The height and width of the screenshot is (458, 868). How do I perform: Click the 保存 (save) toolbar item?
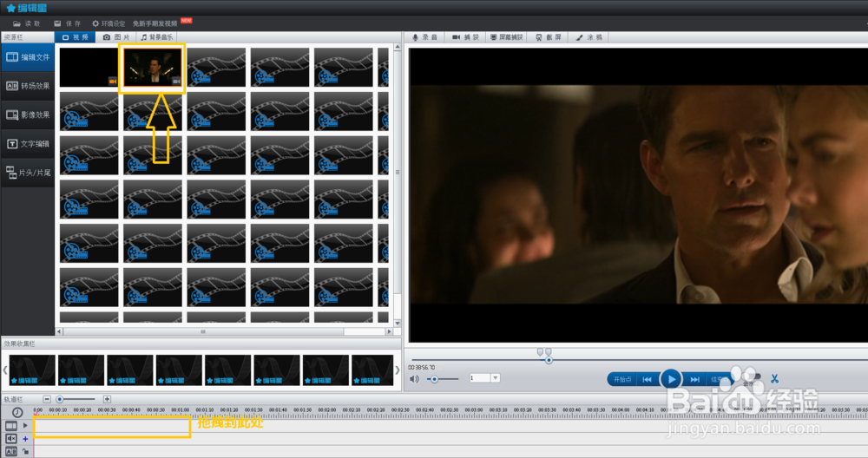68,23
